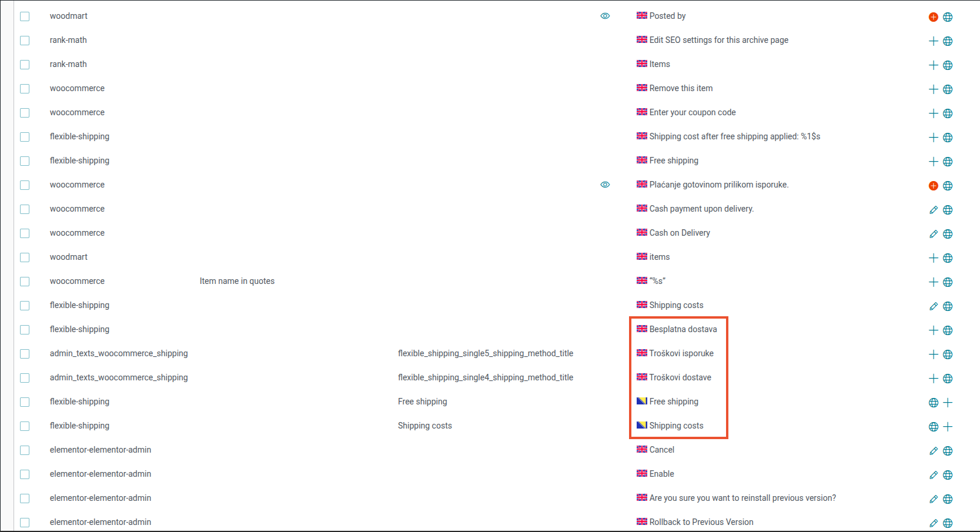Viewport: 980px width, 532px height.
Task: Select the checkbox for "Cash on Delivery" row
Action: pos(25,233)
